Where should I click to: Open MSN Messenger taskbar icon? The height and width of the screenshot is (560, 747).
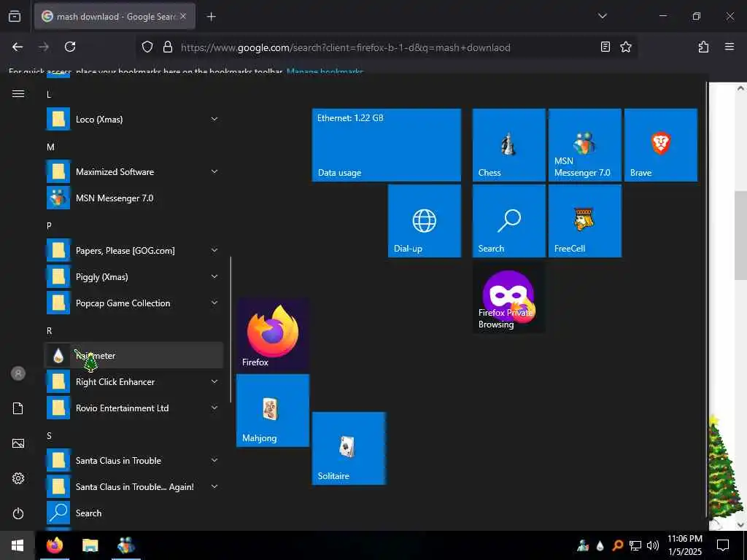pos(125,545)
